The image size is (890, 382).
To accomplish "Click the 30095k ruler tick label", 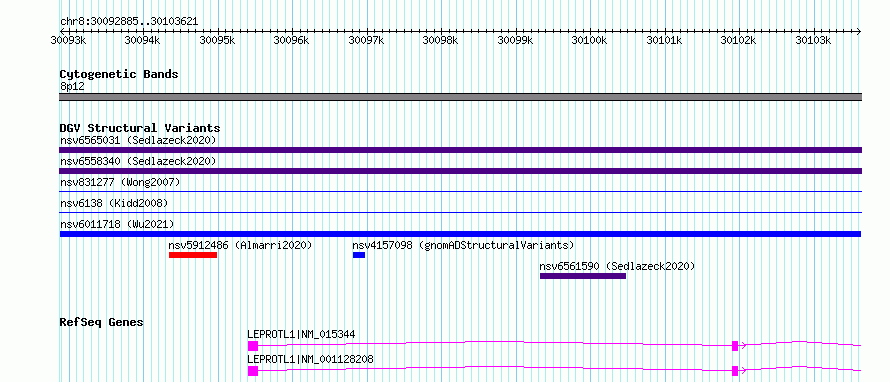I will tap(217, 41).
